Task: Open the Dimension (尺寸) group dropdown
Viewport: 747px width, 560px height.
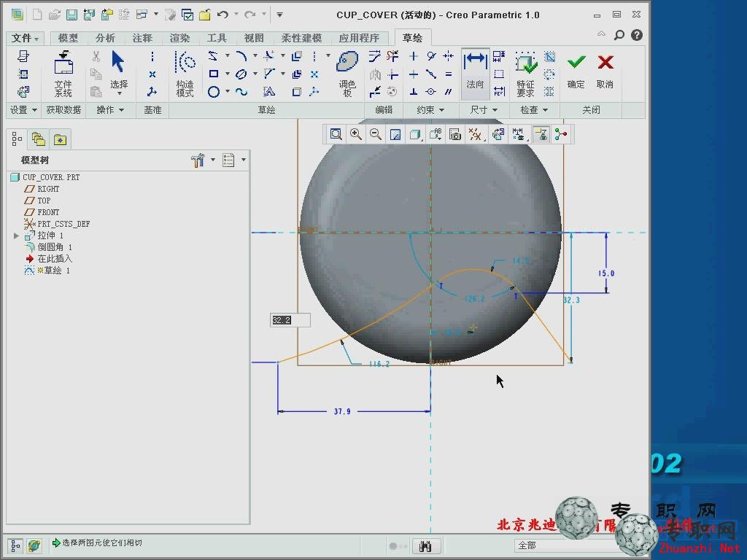Action: coord(484,110)
